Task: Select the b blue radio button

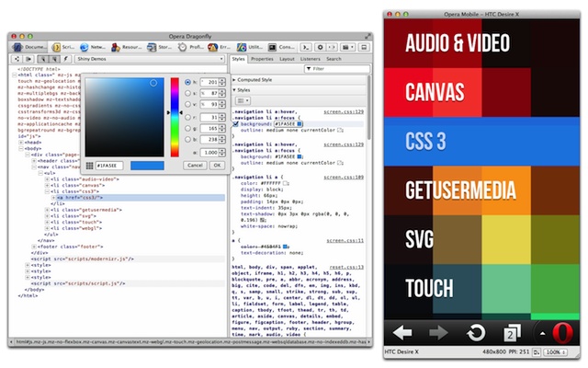Action: tap(187, 139)
